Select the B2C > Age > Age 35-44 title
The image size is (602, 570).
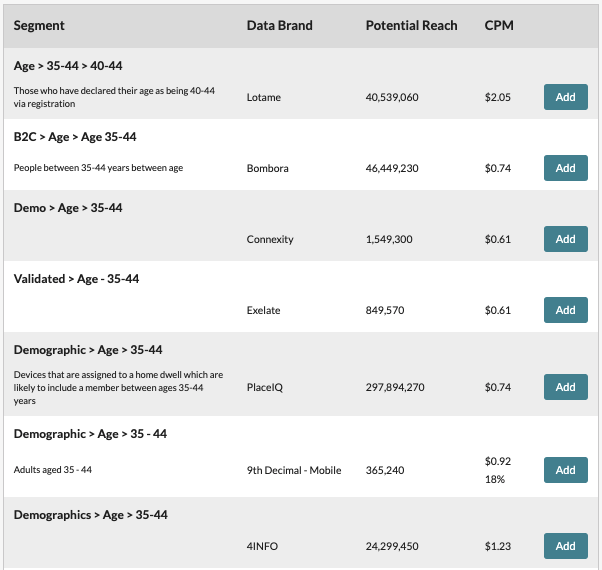pyautogui.click(x=75, y=137)
